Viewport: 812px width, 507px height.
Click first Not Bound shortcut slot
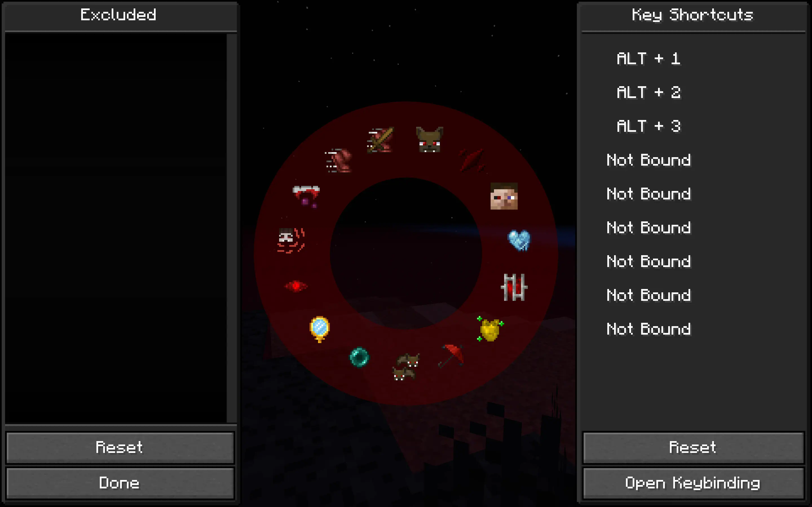[x=648, y=160]
